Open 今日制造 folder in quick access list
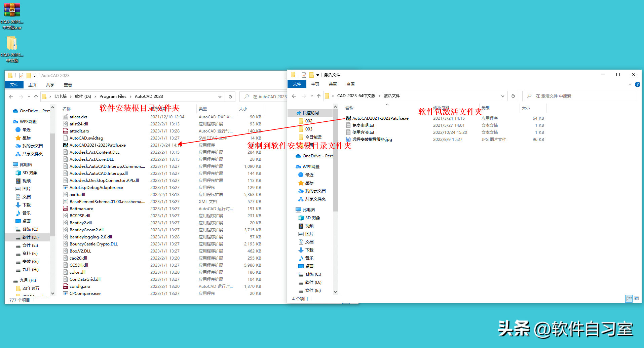The image size is (644, 348). pos(310,137)
